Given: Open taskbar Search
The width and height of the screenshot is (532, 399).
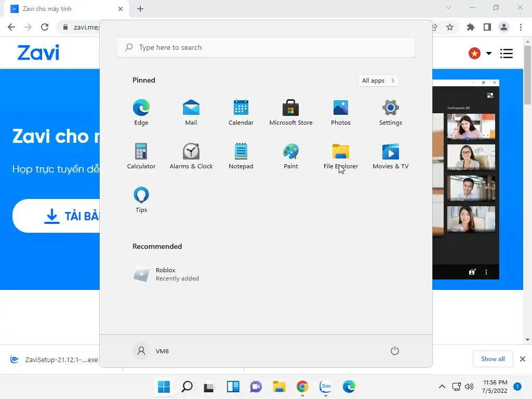Looking at the screenshot, I should (x=187, y=387).
